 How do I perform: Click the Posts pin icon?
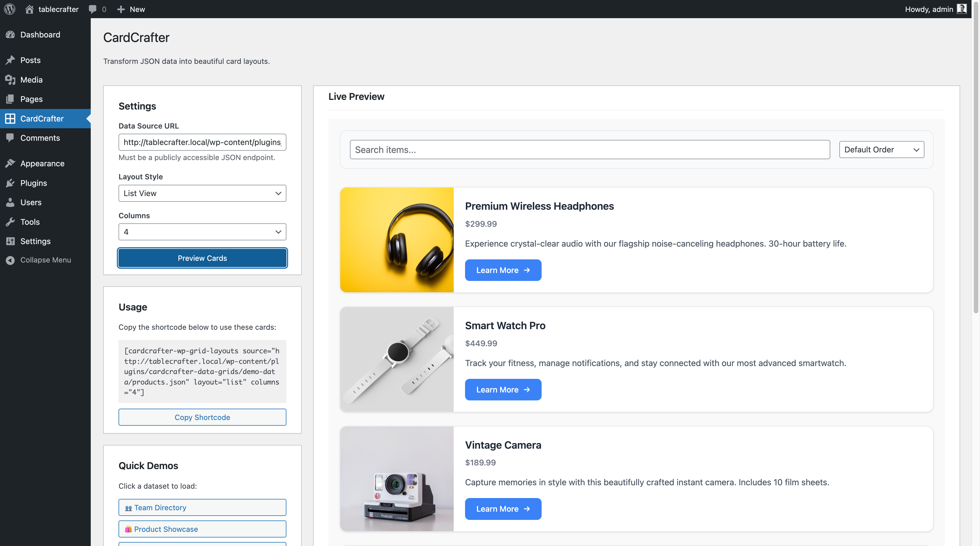[x=10, y=60]
